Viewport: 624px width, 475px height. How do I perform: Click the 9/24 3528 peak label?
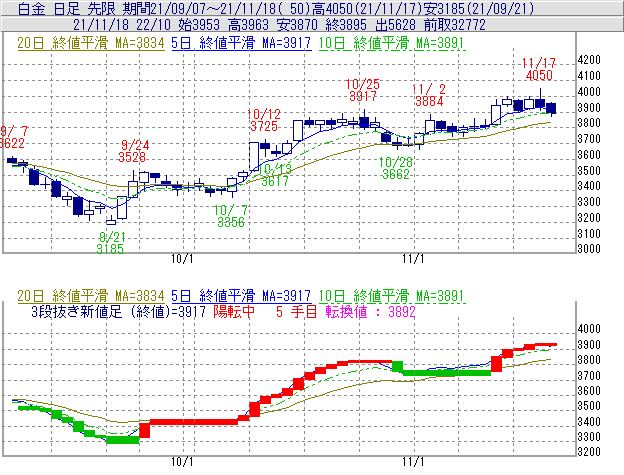click(134, 151)
